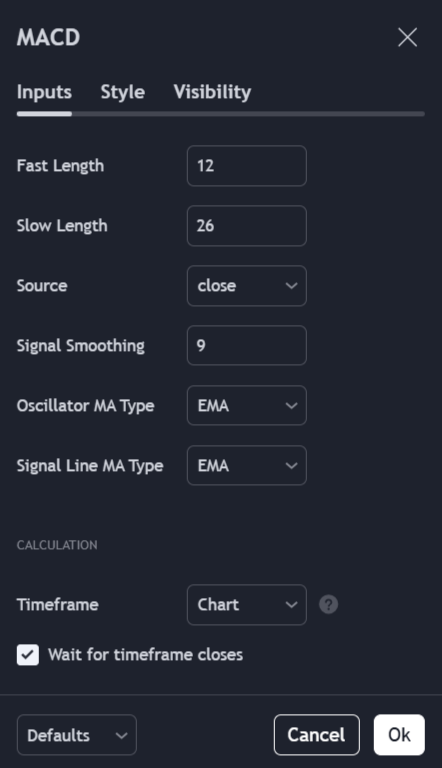The width and height of the screenshot is (442, 768).
Task: Expand the Oscillator MA Type dropdown
Action: pos(247,406)
